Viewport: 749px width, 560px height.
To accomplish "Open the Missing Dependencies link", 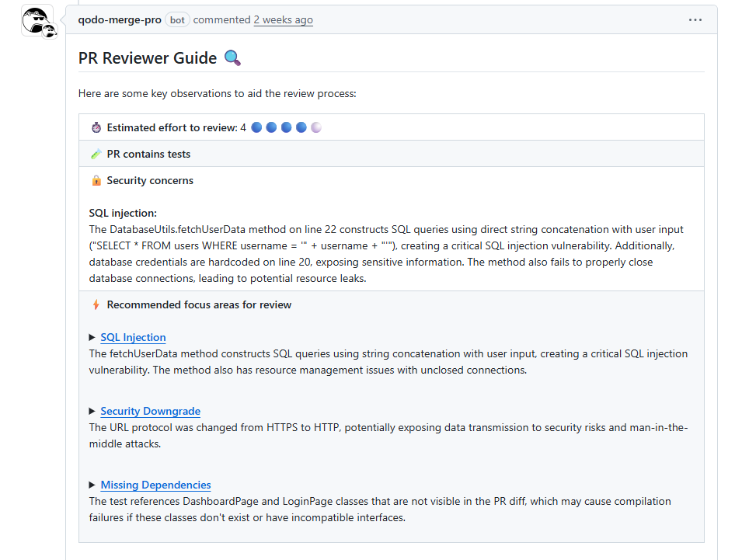I will 155,485.
